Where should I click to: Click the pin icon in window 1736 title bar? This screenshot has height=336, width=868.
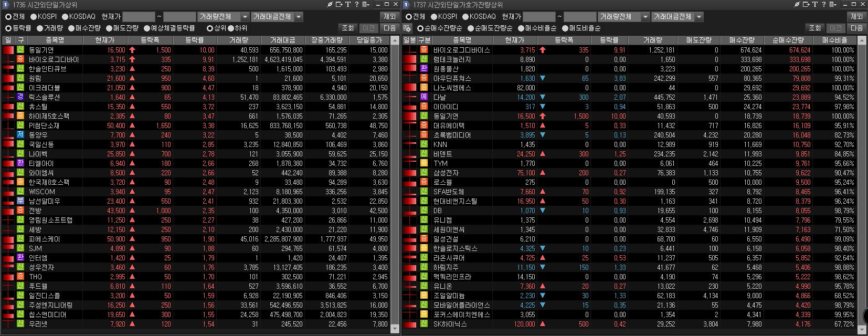point(330,4)
